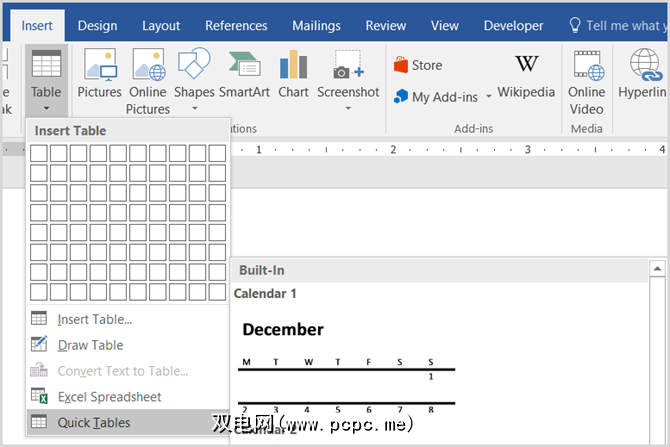Click the Calendar 1 label

pyautogui.click(x=265, y=294)
